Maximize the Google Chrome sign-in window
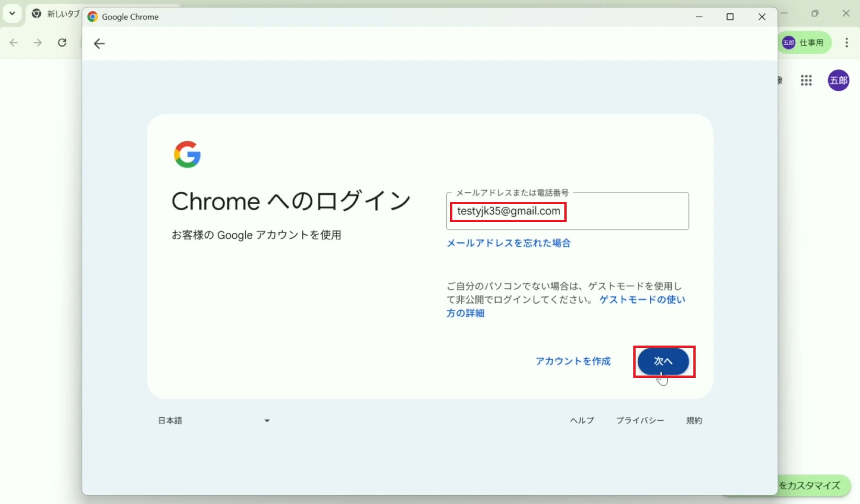Screen dimensions: 860x504 pos(730,17)
